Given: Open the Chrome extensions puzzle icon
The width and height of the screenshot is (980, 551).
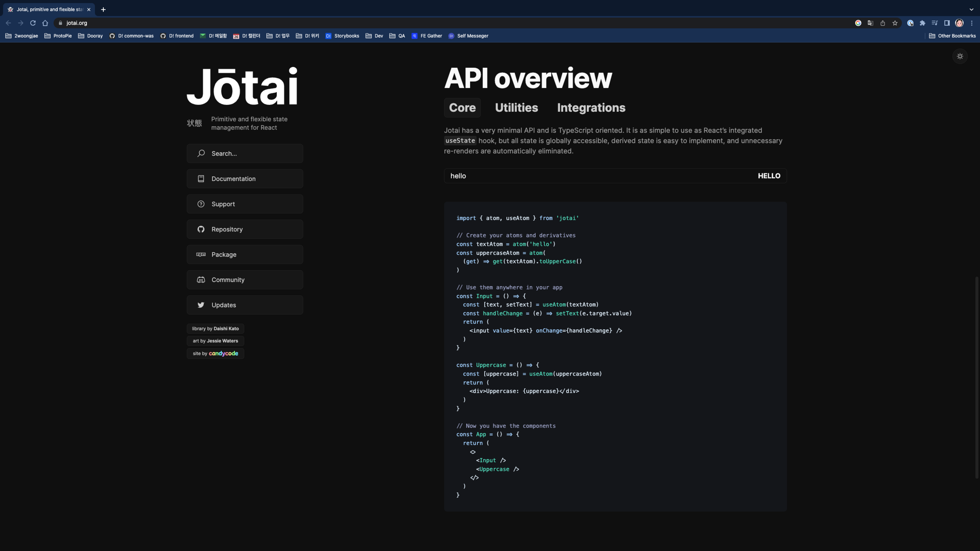Looking at the screenshot, I should point(922,23).
